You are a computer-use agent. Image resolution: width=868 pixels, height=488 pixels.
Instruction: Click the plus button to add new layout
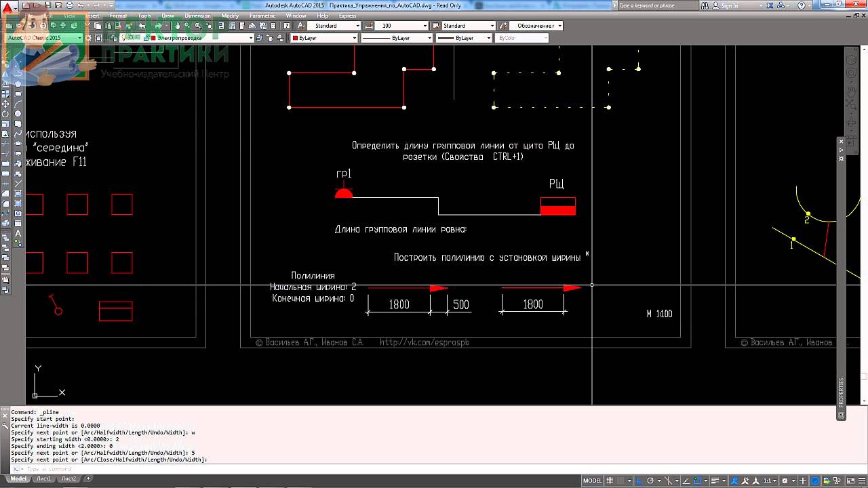88,479
